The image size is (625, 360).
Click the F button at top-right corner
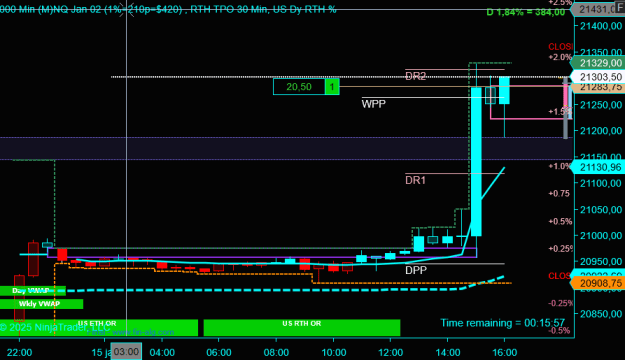tap(621, 8)
